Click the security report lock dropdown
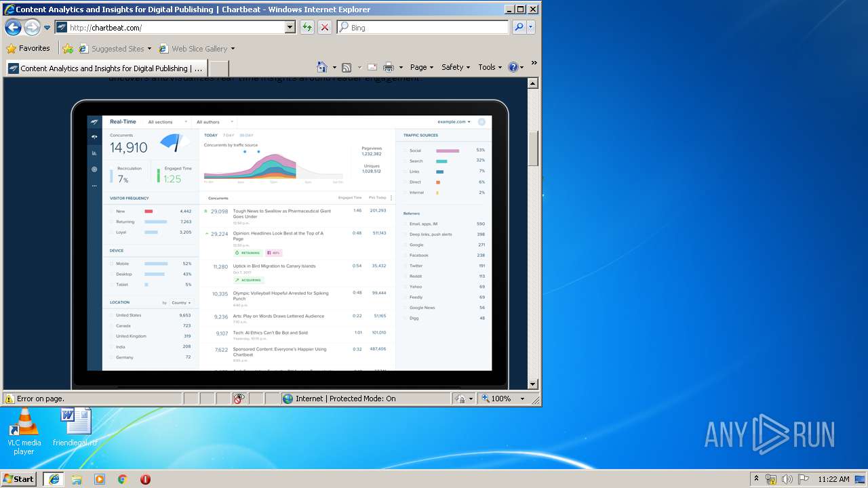The image size is (868, 488). (x=465, y=399)
